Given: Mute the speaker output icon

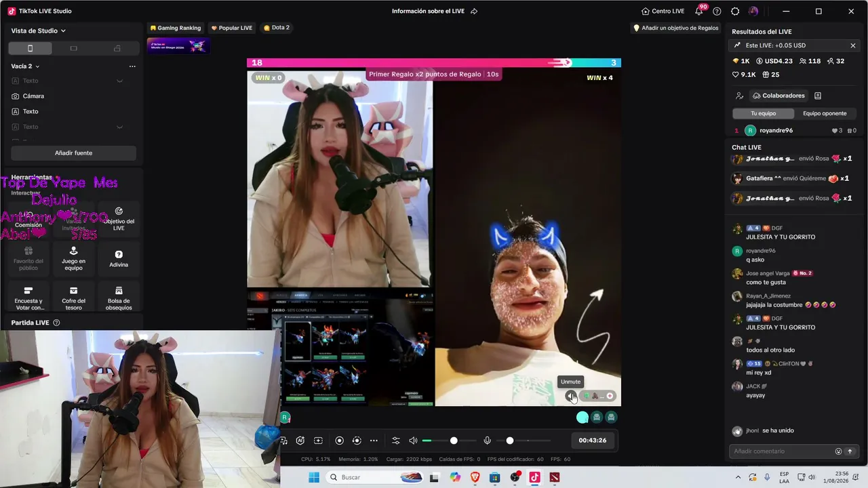Looking at the screenshot, I should click(x=413, y=441).
